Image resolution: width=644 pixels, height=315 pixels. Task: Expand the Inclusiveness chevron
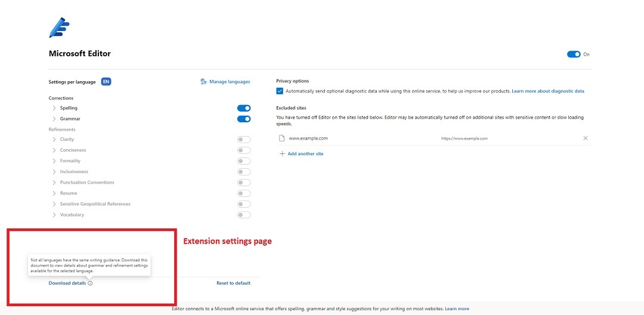(54, 172)
